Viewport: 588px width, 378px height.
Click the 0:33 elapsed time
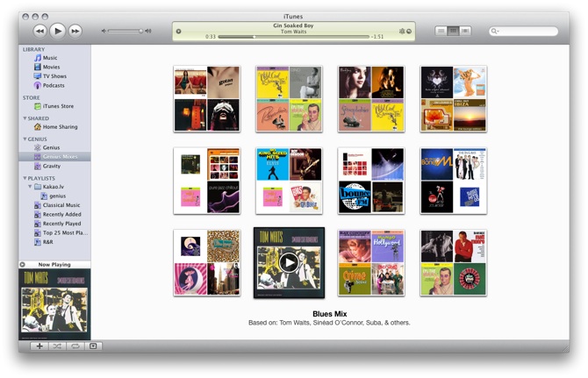[x=211, y=37]
